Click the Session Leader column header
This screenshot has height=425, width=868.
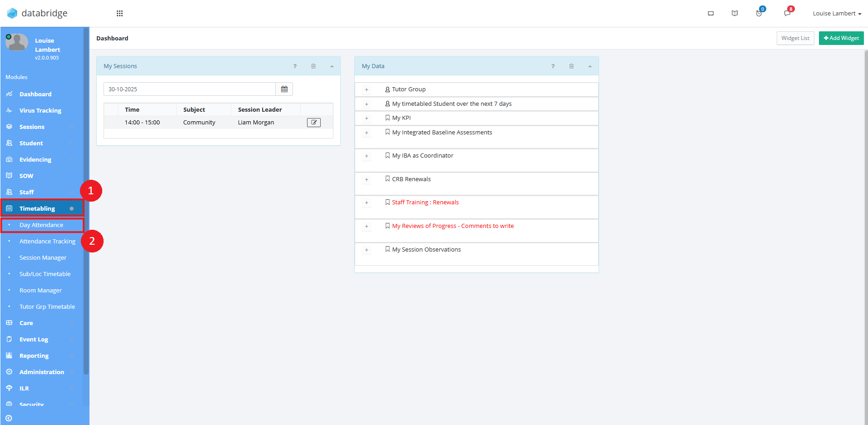pos(260,109)
